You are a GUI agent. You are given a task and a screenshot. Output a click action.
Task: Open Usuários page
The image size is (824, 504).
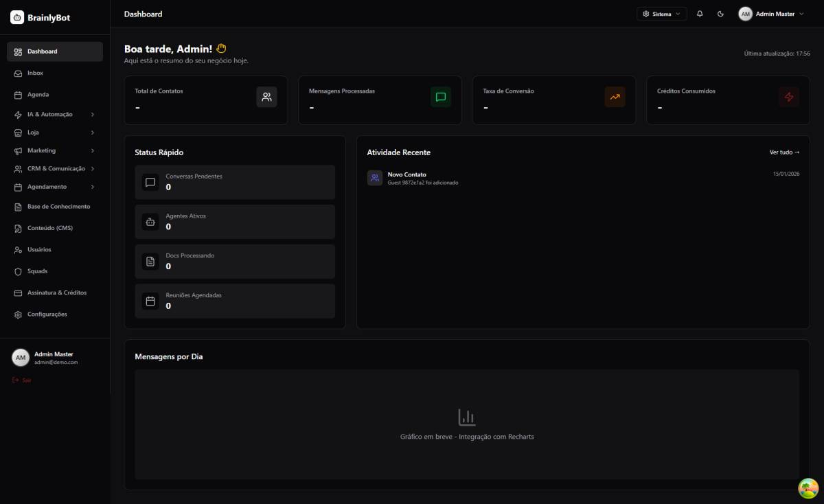tap(55, 250)
